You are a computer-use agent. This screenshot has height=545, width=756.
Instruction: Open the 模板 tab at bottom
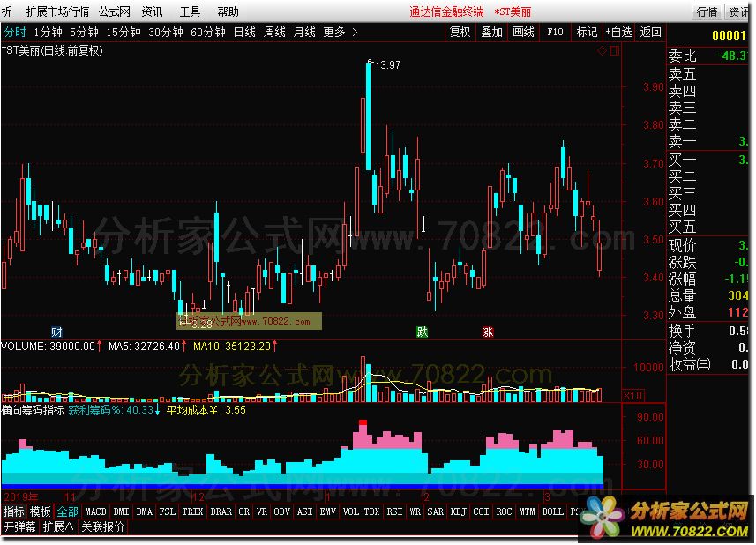pos(40,511)
